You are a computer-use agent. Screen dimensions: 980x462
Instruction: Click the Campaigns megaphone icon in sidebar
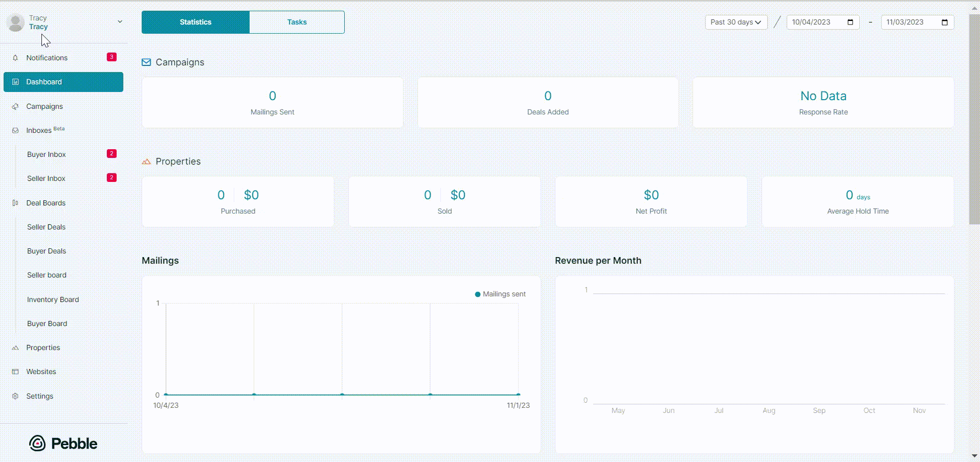pos(15,106)
